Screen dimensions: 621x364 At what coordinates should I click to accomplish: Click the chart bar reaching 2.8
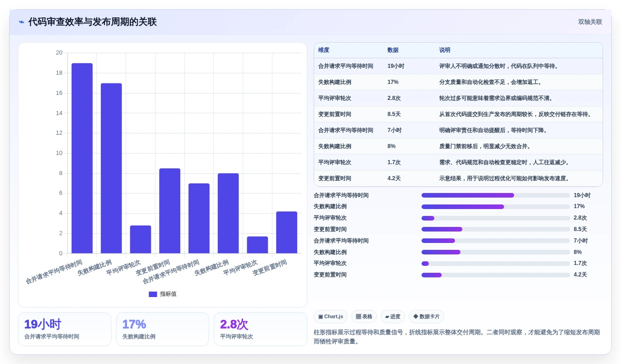pyautogui.click(x=140, y=239)
